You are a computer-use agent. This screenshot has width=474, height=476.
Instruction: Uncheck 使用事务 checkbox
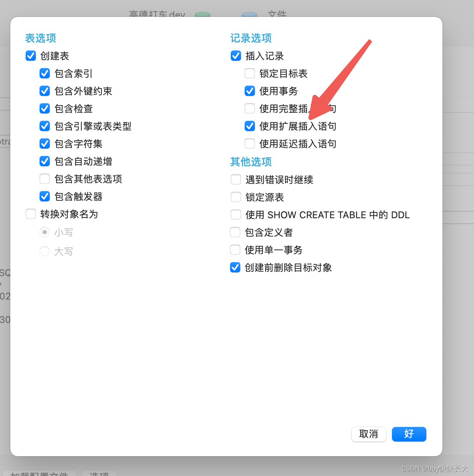250,91
